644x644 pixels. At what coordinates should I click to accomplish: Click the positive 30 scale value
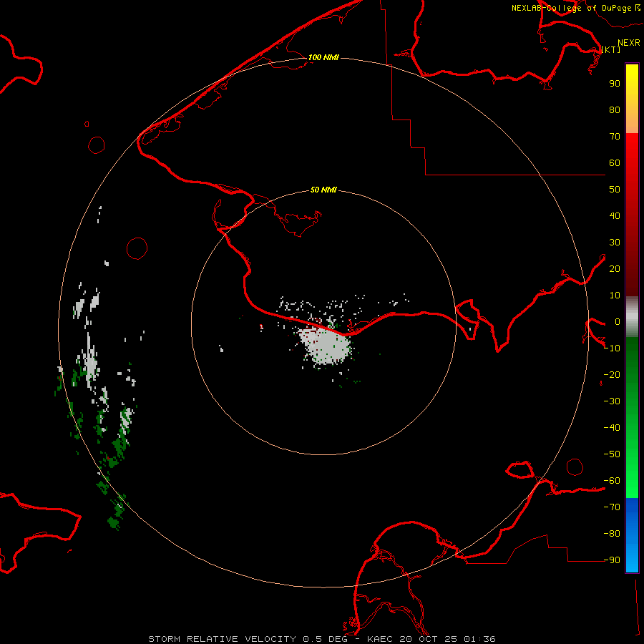tap(615, 243)
